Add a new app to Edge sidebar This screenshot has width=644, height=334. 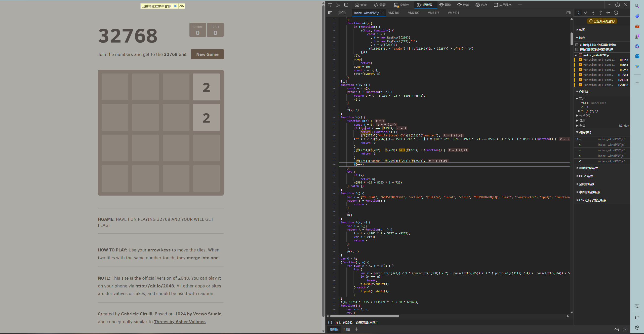coord(637,83)
